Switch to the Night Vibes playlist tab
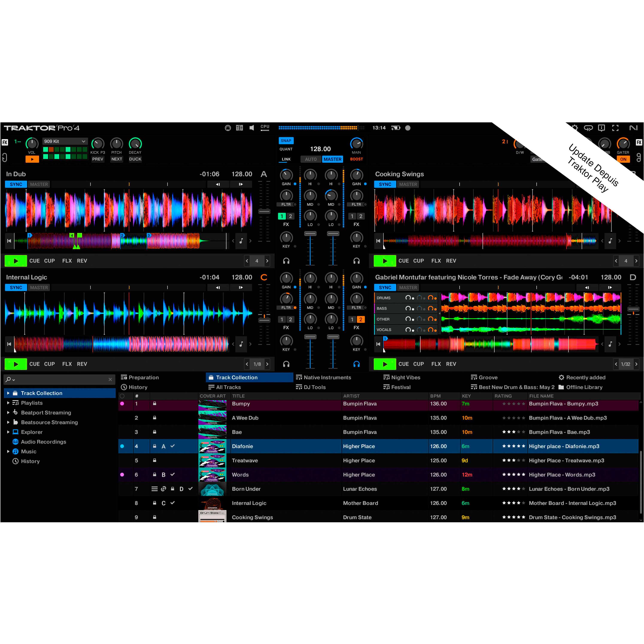The height and width of the screenshot is (644, 644). point(405,377)
